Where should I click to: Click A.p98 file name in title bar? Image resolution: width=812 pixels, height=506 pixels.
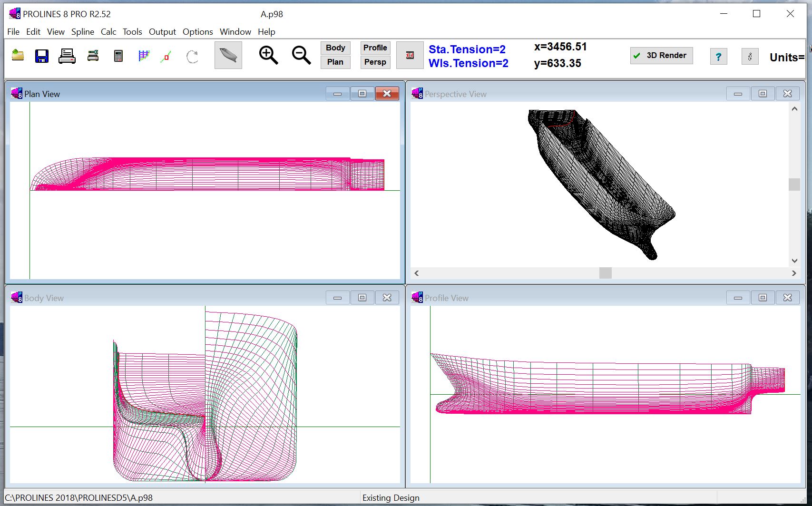[272, 14]
